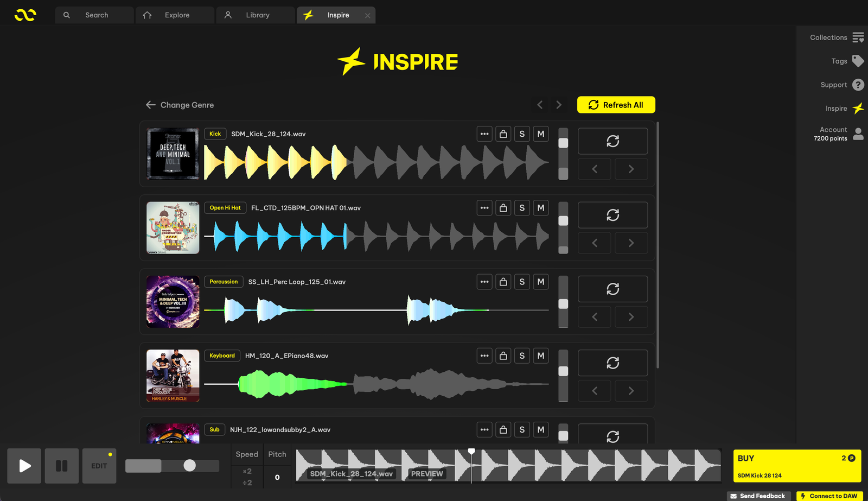Open the Deep Tech and Minimal pack thumbnail
The height and width of the screenshot is (501, 868).
(173, 154)
